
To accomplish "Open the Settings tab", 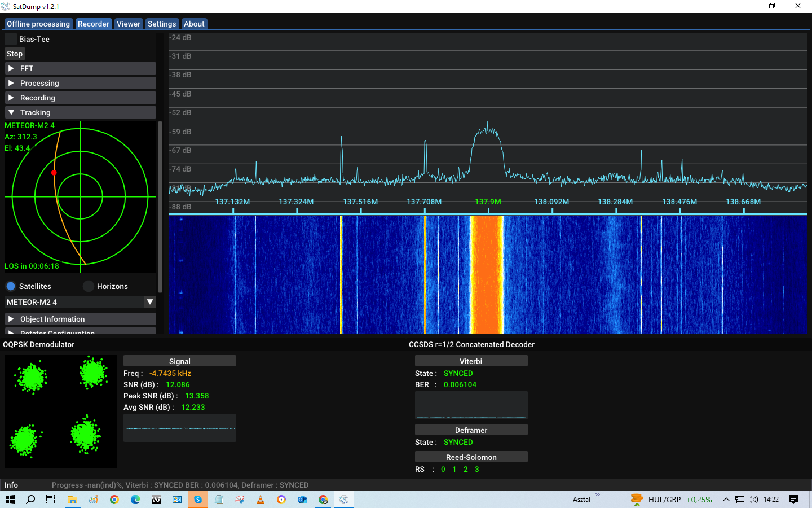I will click(162, 24).
